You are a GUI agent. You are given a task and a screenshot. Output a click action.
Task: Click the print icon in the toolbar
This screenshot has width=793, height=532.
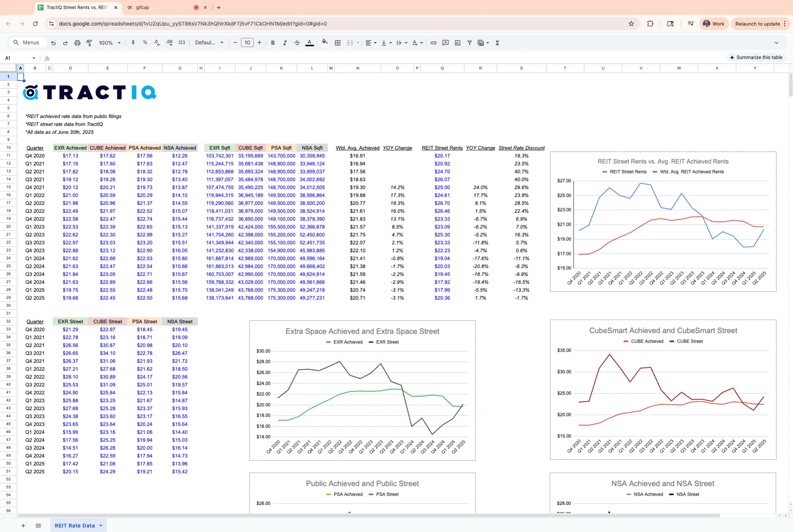[x=77, y=43]
